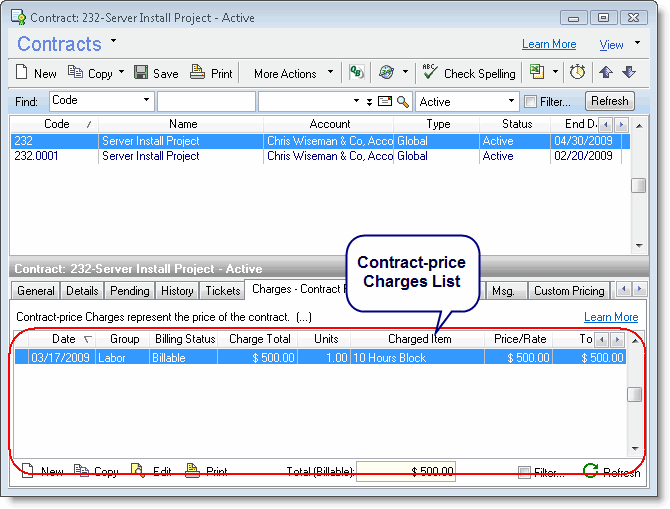Open the Custom Pricing tab
Image resolution: width=670 pixels, height=509 pixels.
569,291
